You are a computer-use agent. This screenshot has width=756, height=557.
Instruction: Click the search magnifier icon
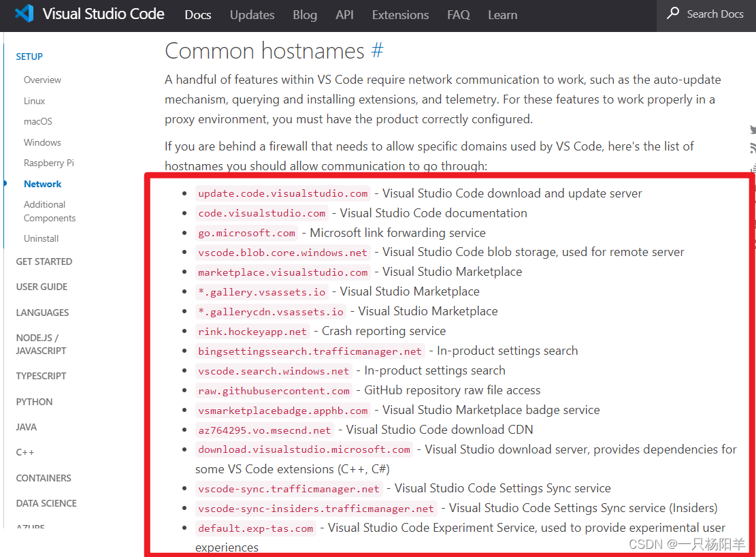tap(672, 13)
